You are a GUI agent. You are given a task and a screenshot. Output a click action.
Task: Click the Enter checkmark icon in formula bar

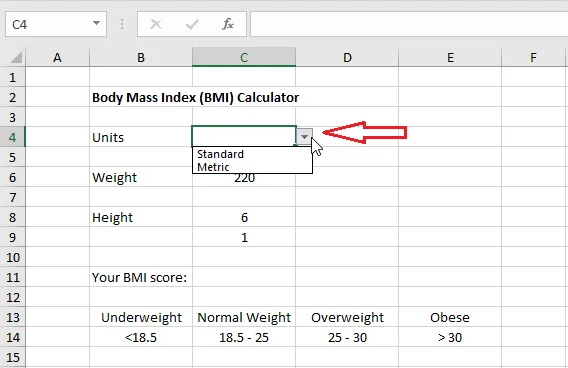[192, 24]
